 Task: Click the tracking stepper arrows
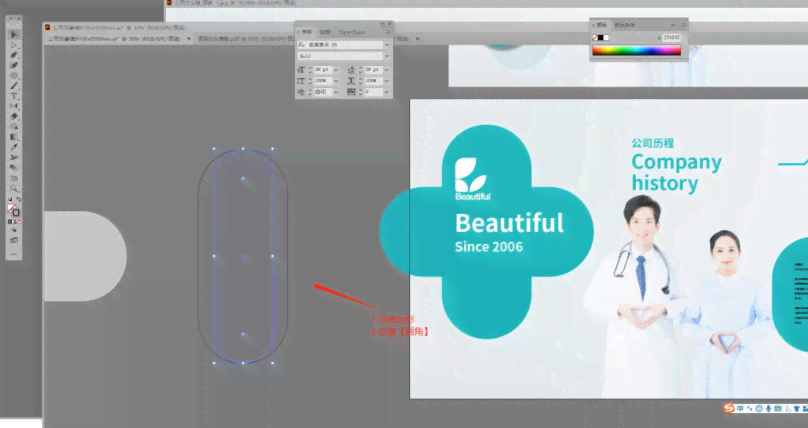[x=361, y=92]
